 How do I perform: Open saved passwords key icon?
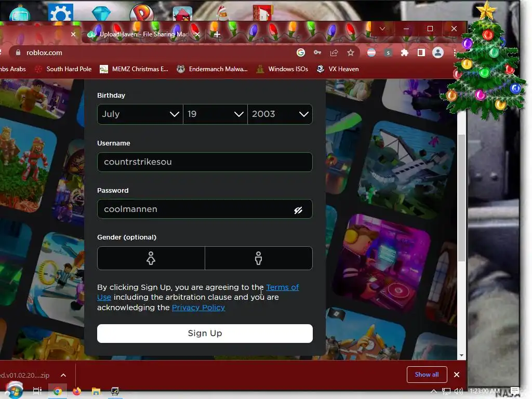[x=317, y=52]
